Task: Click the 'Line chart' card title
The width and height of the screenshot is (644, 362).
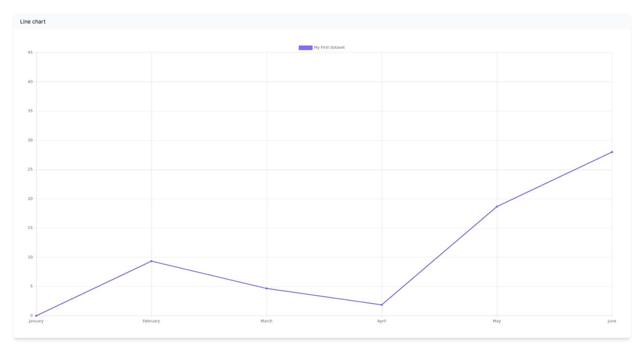Action: point(33,22)
